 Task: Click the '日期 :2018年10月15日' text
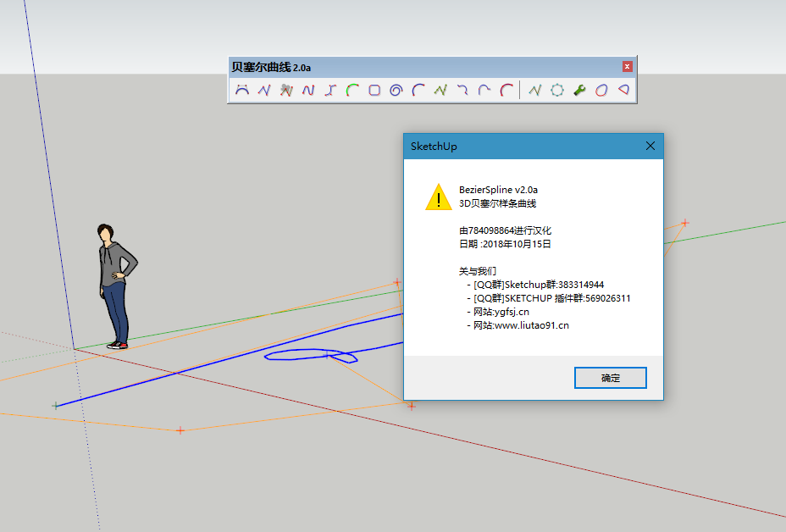506,244
